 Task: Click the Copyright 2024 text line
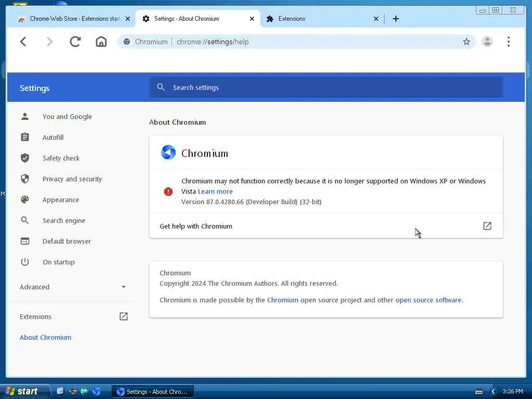click(x=249, y=283)
